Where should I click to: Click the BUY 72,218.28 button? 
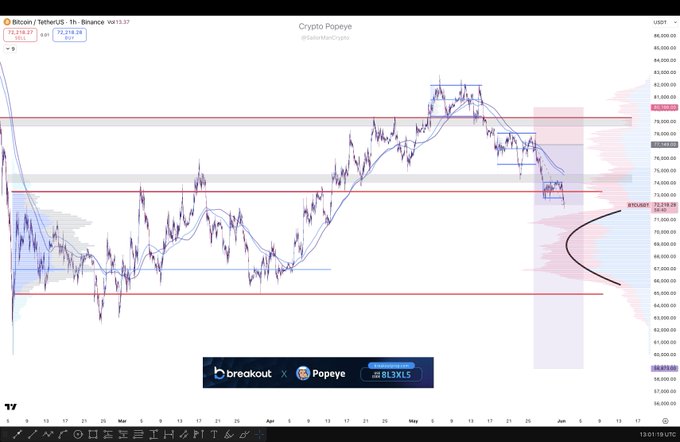click(69, 35)
